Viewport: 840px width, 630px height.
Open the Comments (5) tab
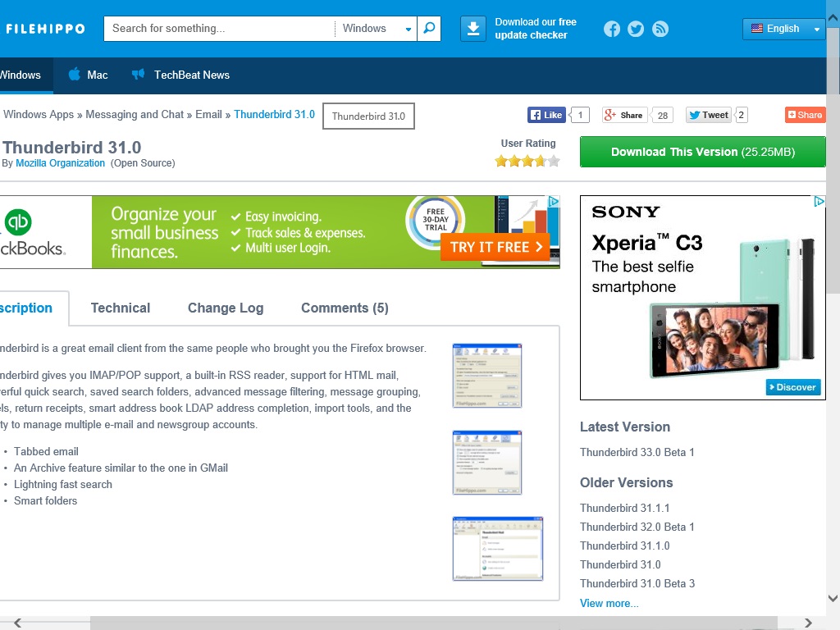coord(345,308)
